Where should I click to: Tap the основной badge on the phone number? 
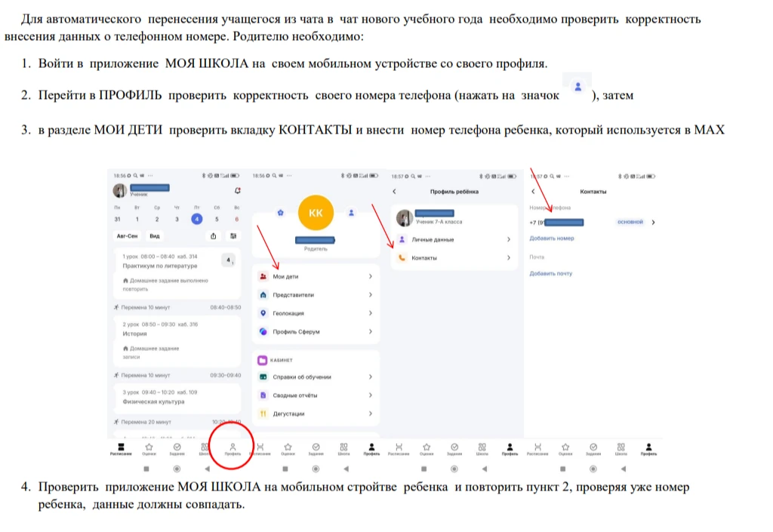pos(630,222)
